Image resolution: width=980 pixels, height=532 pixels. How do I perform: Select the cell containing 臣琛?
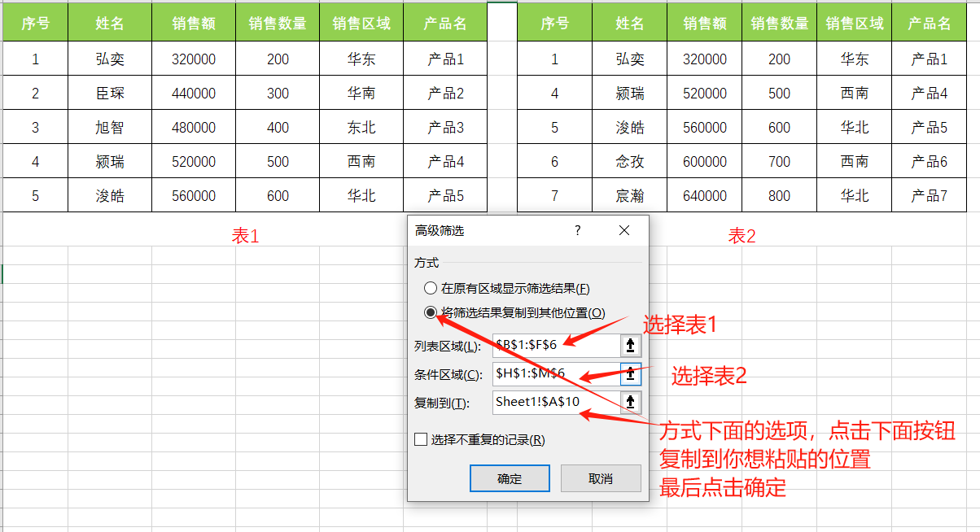110,94
